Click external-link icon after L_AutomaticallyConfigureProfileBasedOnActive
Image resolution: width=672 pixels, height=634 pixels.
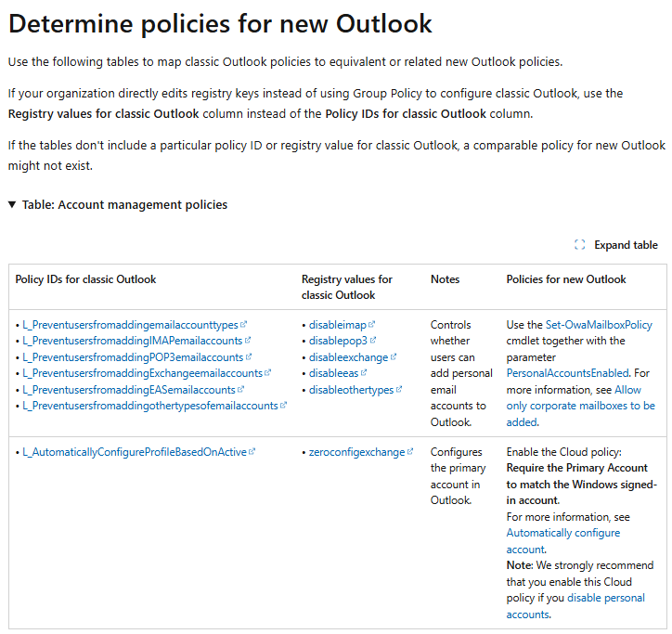pos(252,451)
